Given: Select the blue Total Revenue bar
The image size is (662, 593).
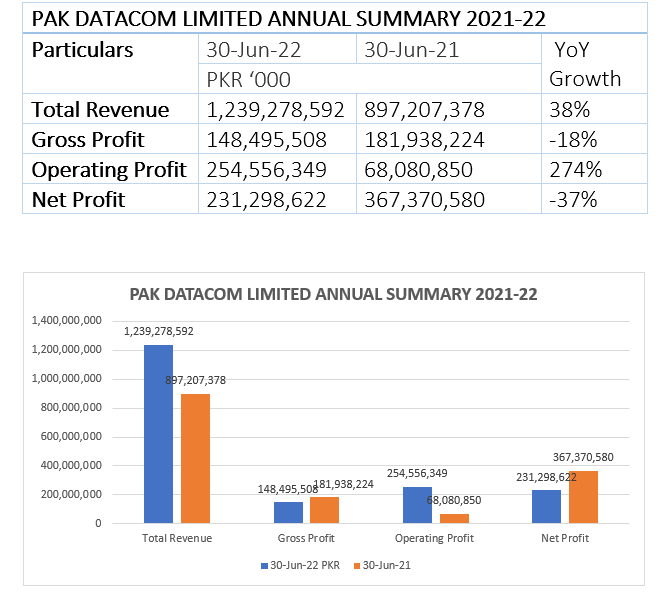Looking at the screenshot, I should tap(158, 434).
